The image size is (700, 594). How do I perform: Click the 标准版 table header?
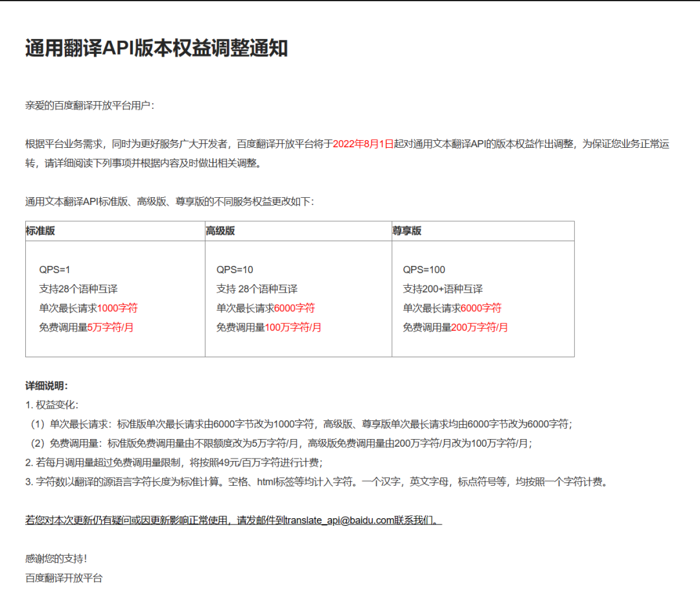tap(41, 231)
